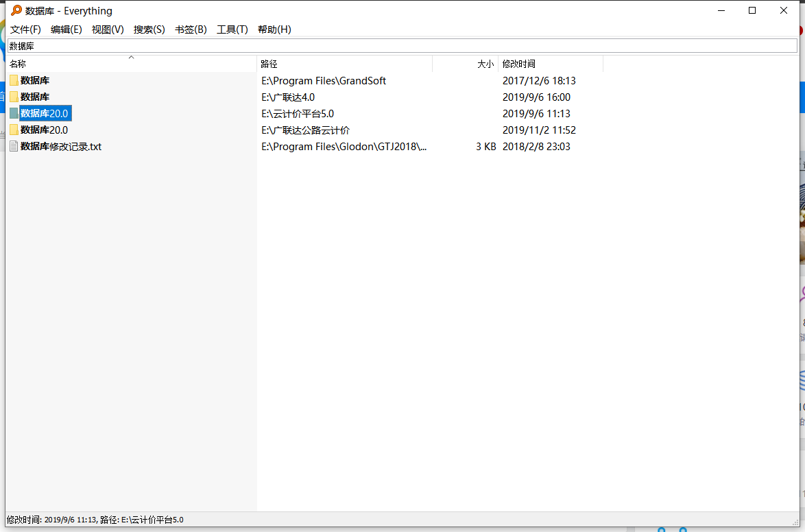
Task: Open the 编辑(E) menu
Action: point(67,29)
